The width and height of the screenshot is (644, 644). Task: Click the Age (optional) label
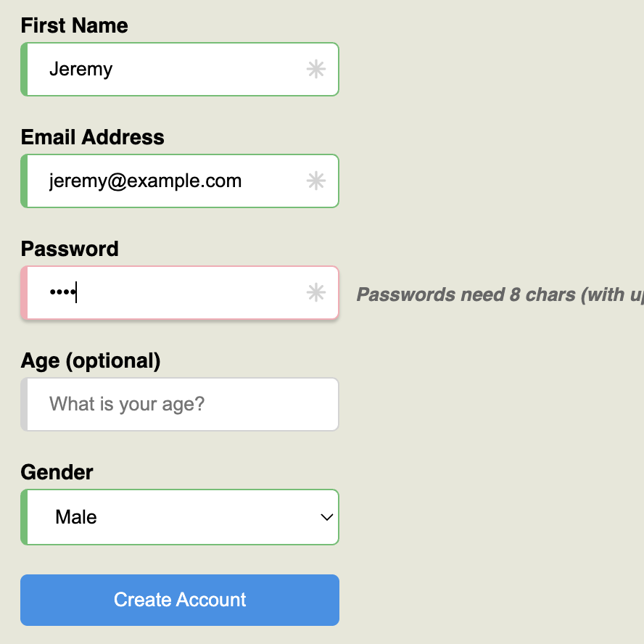pos(90,360)
